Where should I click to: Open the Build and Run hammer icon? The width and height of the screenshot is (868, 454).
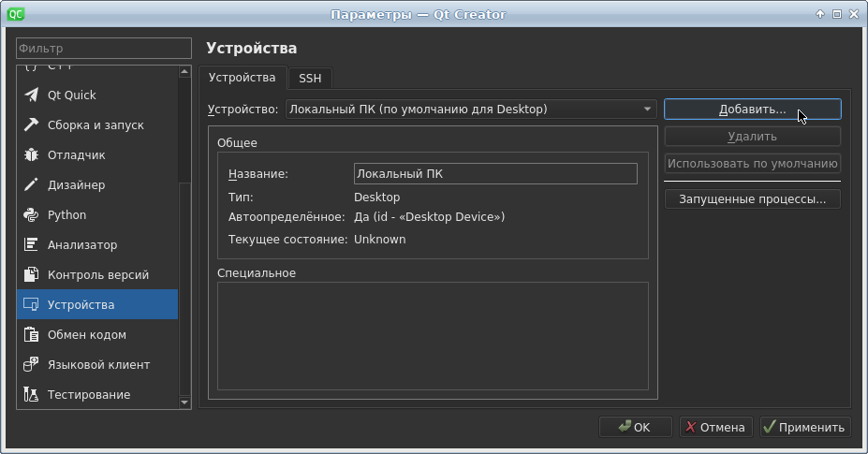point(31,125)
